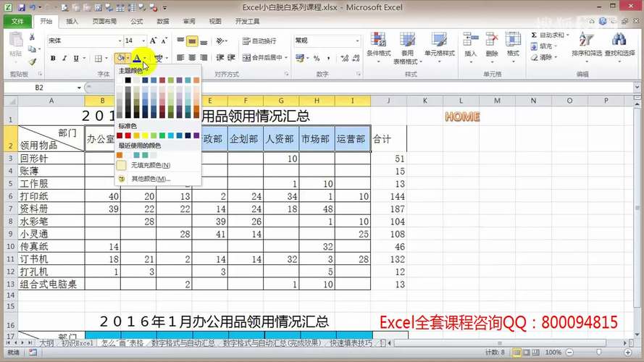The width and height of the screenshot is (644, 362).
Task: Open the 清除 dropdown in editing group
Action: pyautogui.click(x=556, y=57)
